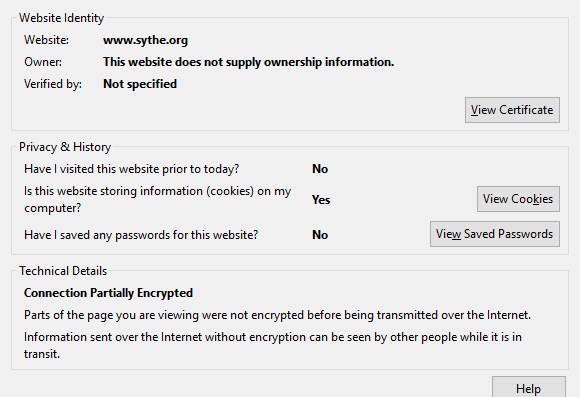Select the www.sythe.org website name
Viewport: 580px width, 397px height.
click(x=145, y=40)
